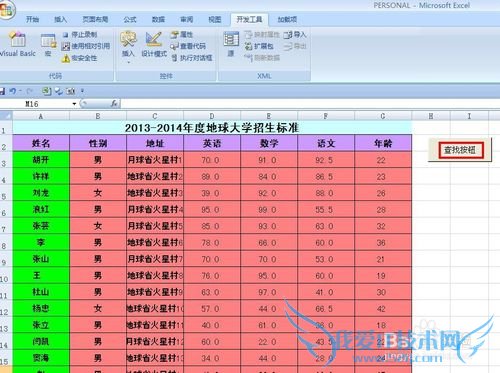The height and width of the screenshot is (373, 500).
Task: Open the Undo history dropdown arrow
Action: [21, 91]
